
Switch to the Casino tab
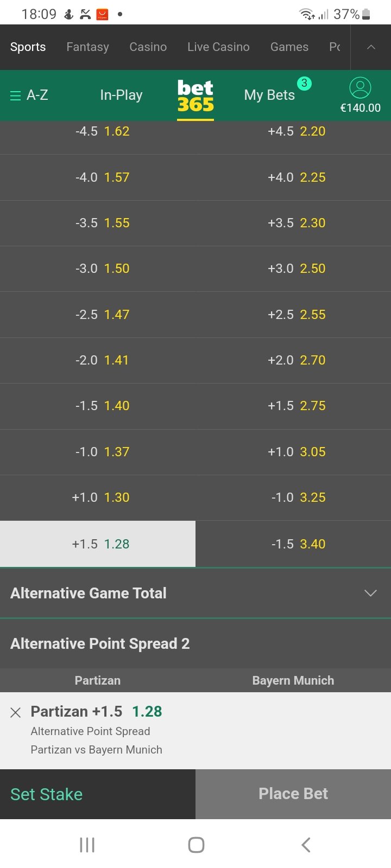click(148, 47)
